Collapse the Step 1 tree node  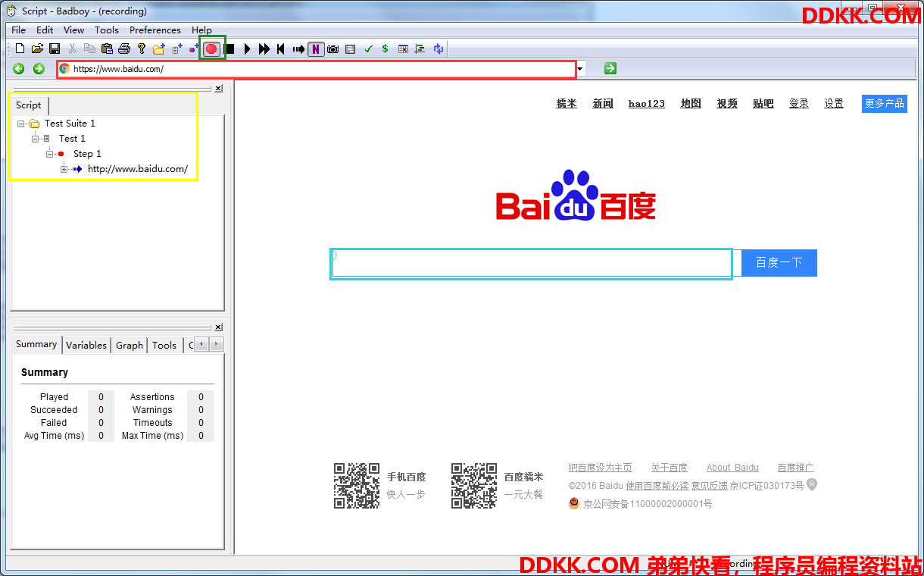[x=49, y=154]
